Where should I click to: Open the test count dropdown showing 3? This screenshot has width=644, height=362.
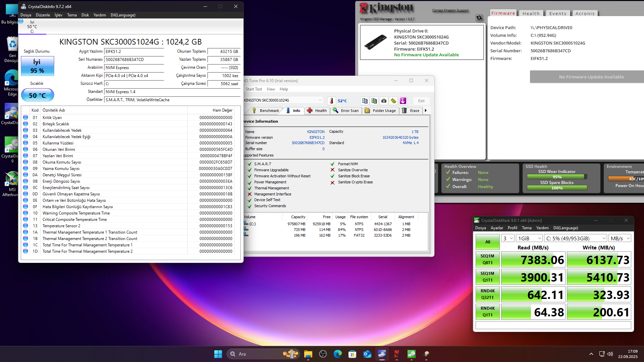(508, 238)
